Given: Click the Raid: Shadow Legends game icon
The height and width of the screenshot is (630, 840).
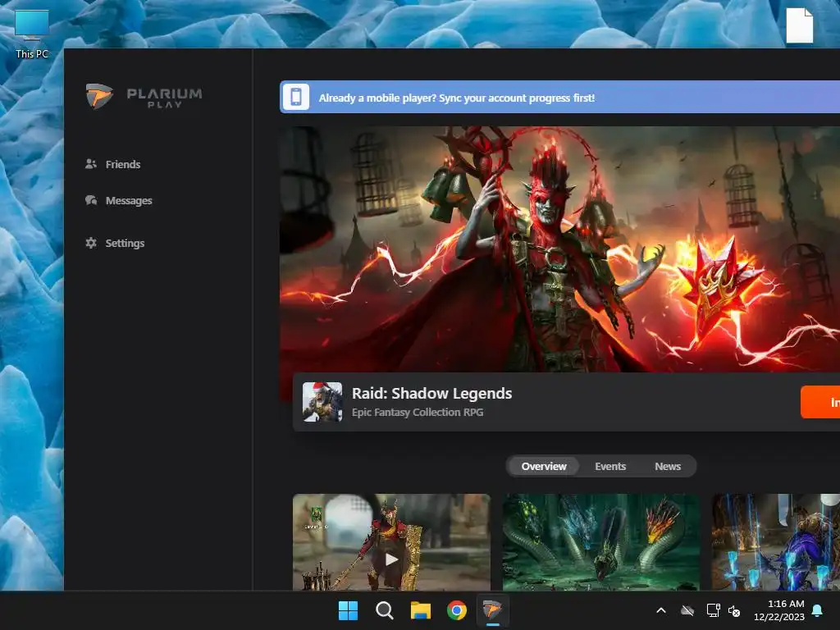Looking at the screenshot, I should tap(322, 402).
